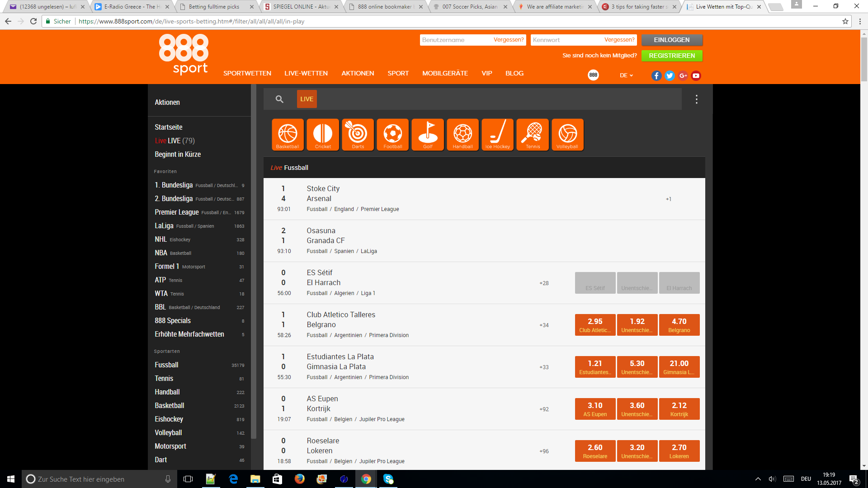Click the Windows search box
Screen dimensions: 868x488
[99, 479]
